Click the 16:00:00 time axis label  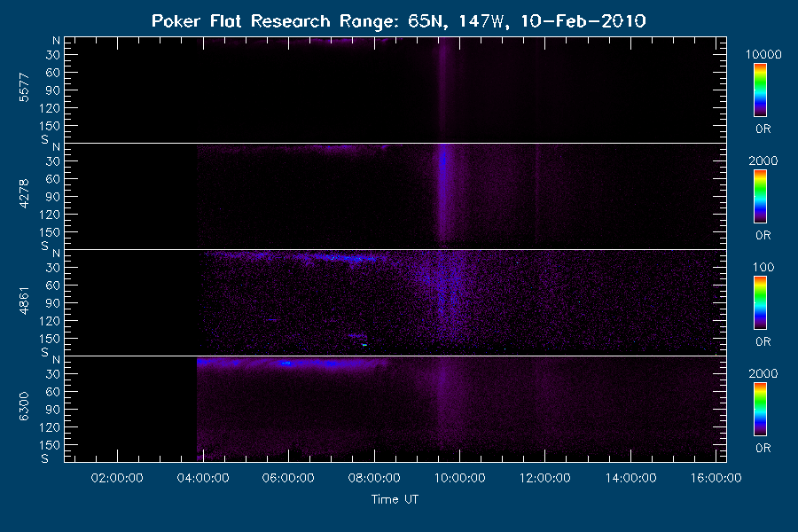(x=716, y=478)
